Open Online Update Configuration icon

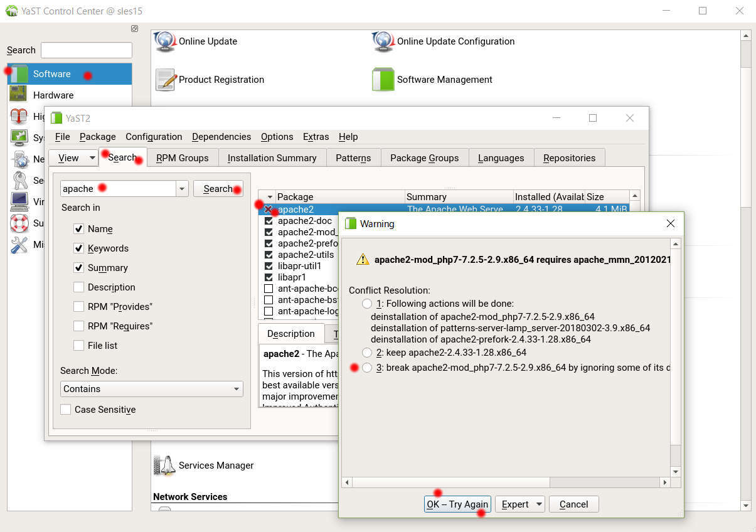point(383,41)
